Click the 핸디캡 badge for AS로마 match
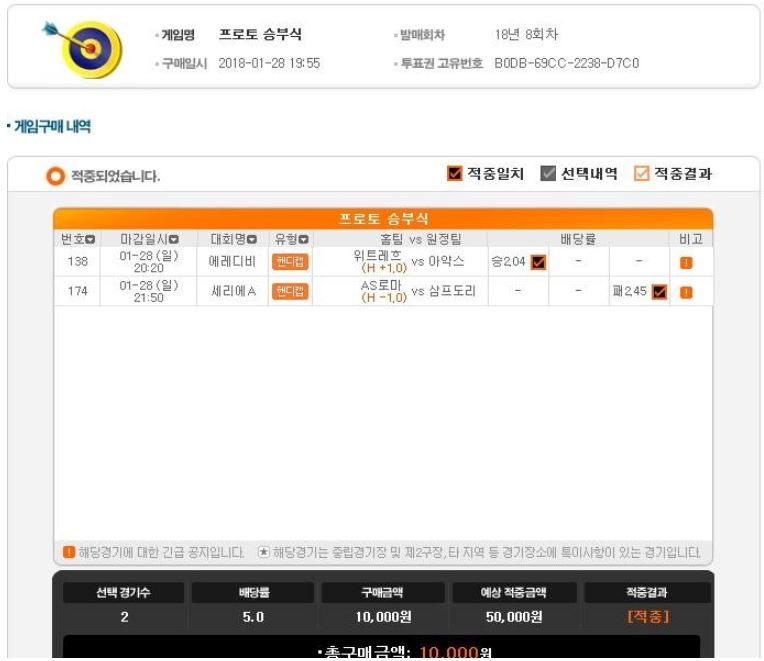The height and width of the screenshot is (661, 764). click(x=290, y=291)
